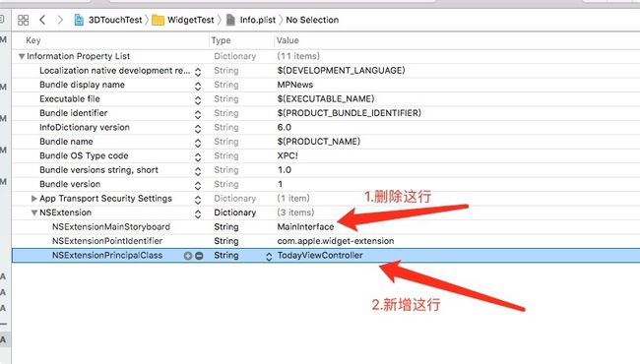Select value $(EXECUTABLE_NAME)
The image size is (640, 364).
[x=326, y=99]
